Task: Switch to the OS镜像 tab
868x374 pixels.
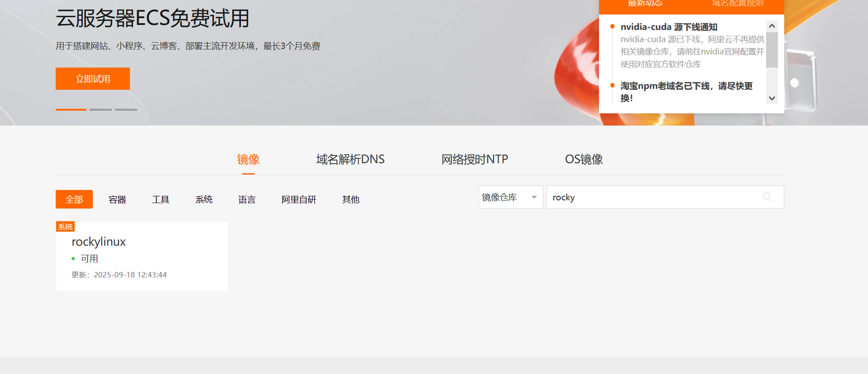Action: coord(584,160)
